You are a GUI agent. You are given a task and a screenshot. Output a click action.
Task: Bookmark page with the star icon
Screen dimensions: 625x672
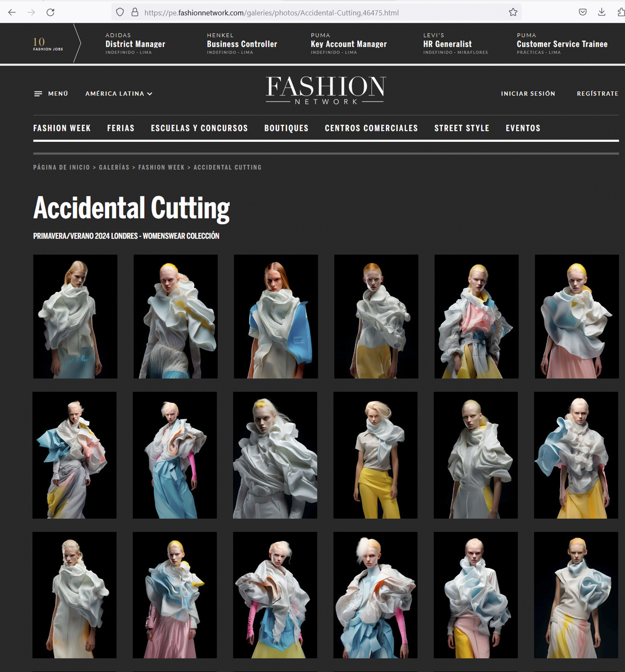[513, 13]
